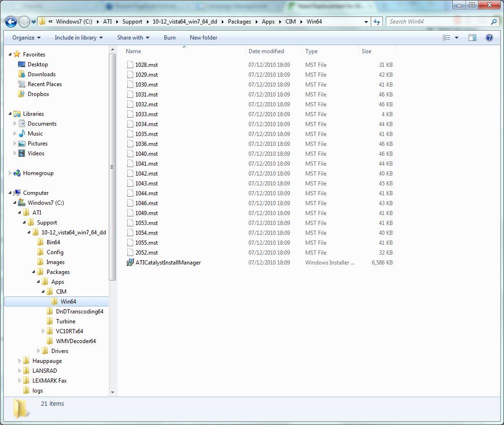Expand the Drivers folder tree node
This screenshot has width=504, height=425.
(x=39, y=351)
